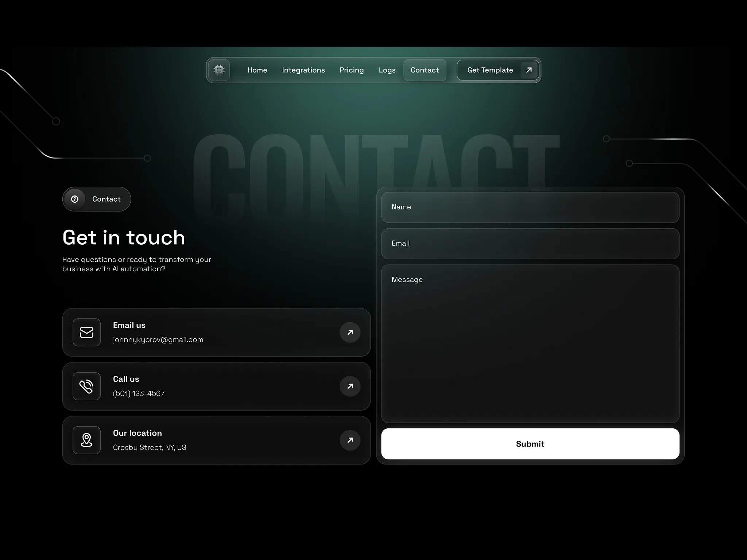747x560 pixels.
Task: Select the Contact nav tab
Action: click(425, 70)
